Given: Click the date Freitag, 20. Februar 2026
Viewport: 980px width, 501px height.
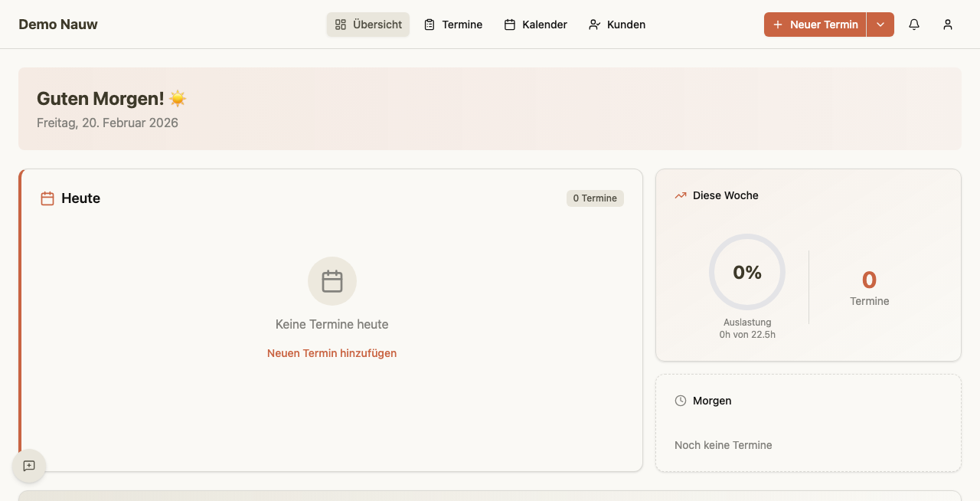Looking at the screenshot, I should pyautogui.click(x=108, y=123).
